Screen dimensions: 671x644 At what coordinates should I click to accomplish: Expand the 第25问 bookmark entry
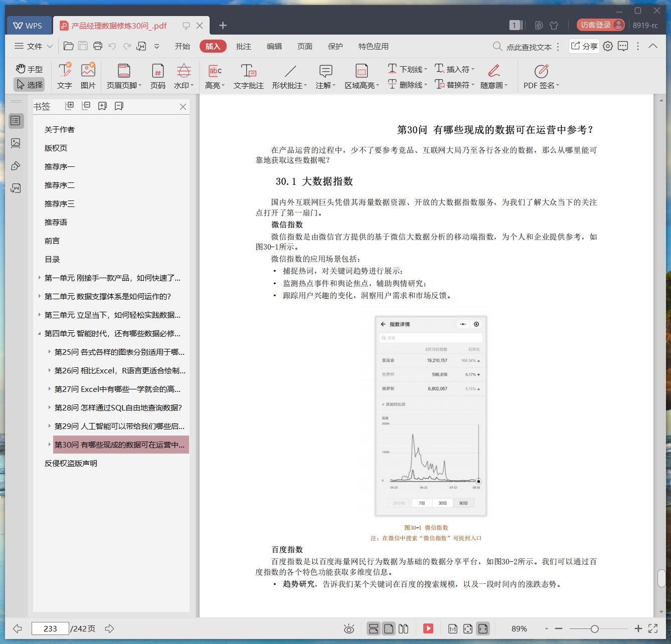click(x=49, y=352)
